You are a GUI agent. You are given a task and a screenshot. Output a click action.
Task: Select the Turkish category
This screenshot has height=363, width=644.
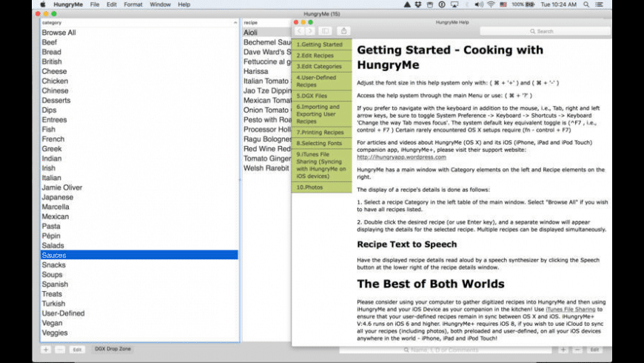point(139,304)
